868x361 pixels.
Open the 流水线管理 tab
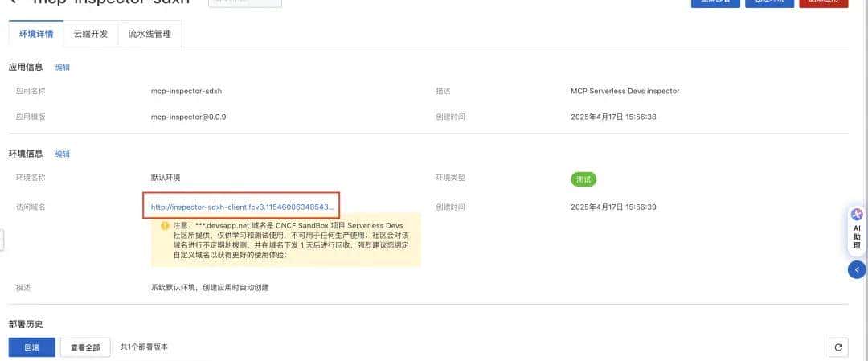click(x=149, y=34)
